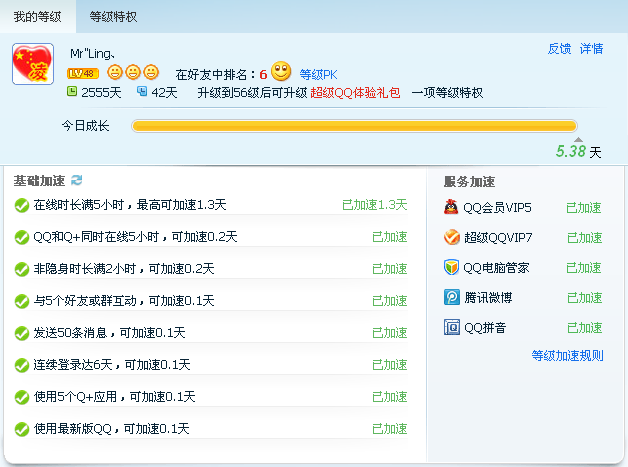Click the heart-shaped profile avatar

33,64
